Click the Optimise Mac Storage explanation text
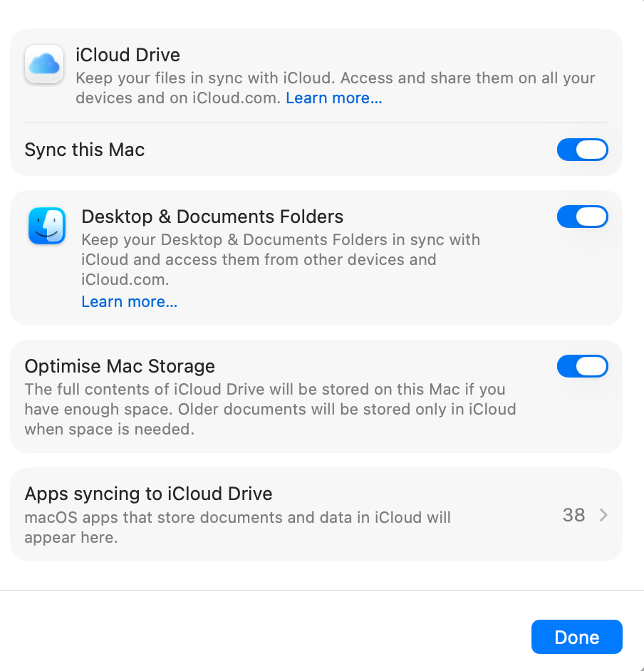 (x=269, y=410)
